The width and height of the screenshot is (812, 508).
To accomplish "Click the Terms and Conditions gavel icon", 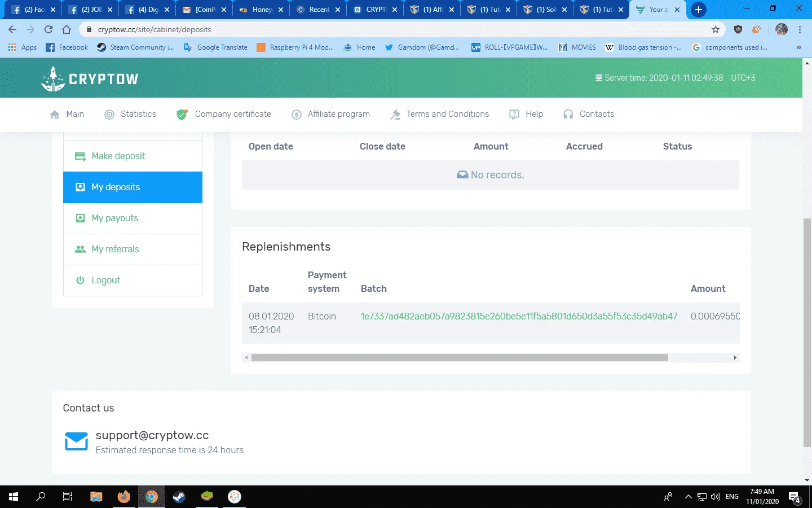I will click(x=395, y=115).
